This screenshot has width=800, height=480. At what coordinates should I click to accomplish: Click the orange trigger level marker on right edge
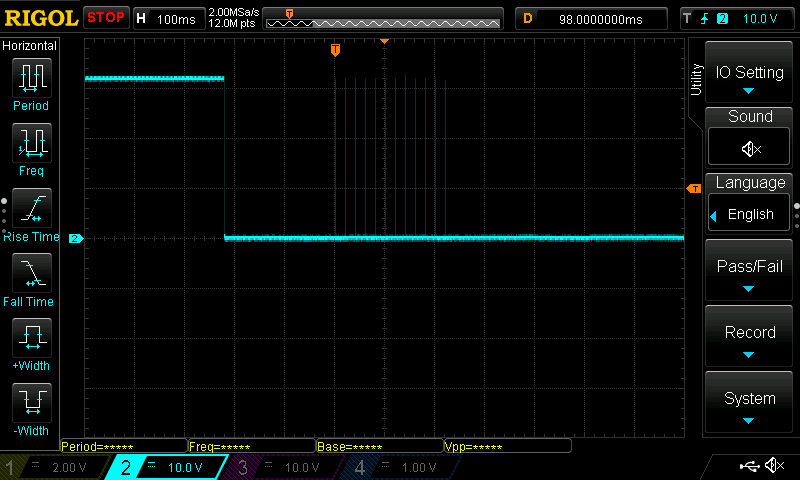click(x=694, y=189)
